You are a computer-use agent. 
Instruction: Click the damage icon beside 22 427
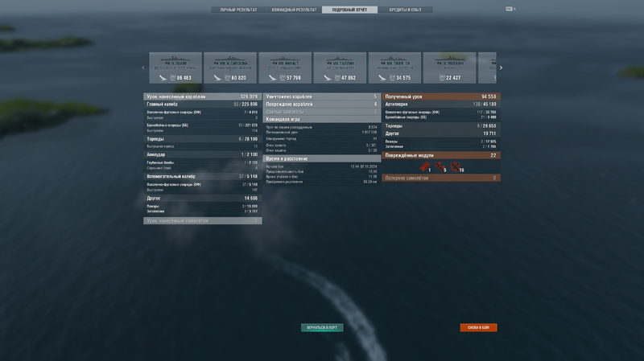pyautogui.click(x=442, y=77)
